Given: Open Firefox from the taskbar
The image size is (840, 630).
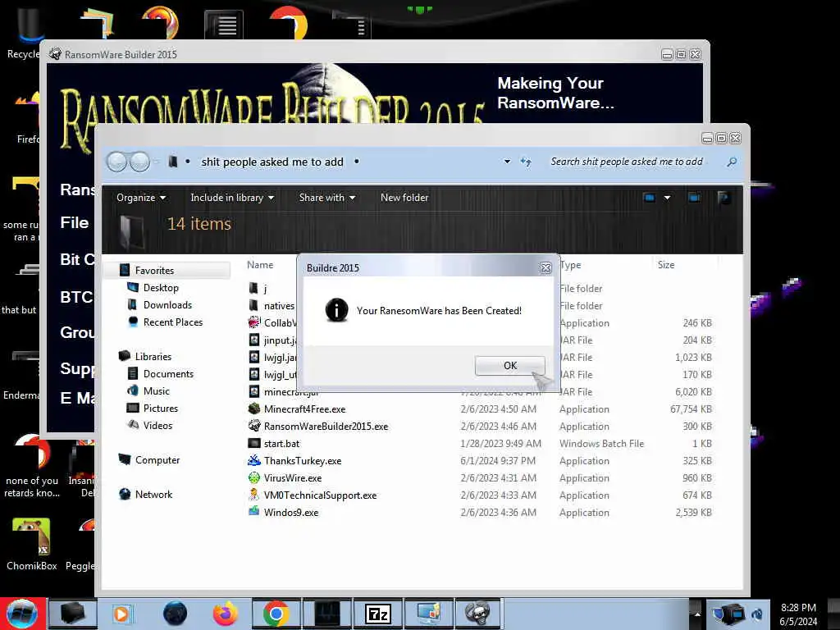Looking at the screenshot, I should pos(226,614).
